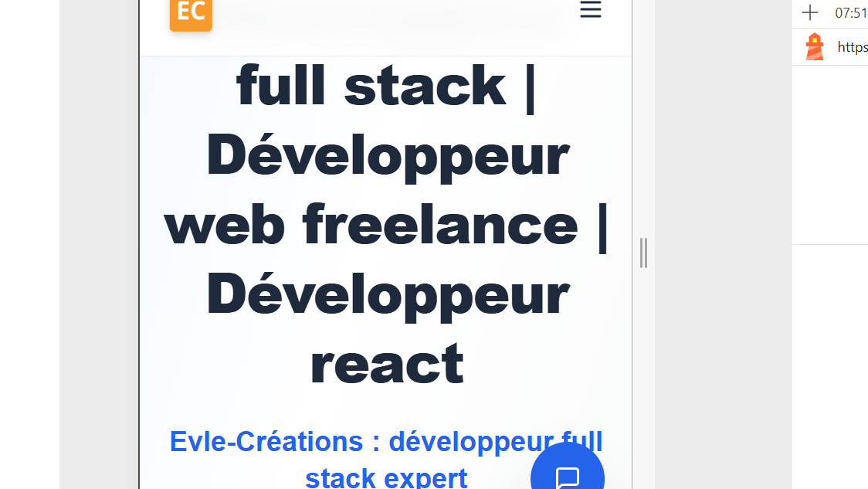Click the word 'react' in heading

point(386,365)
